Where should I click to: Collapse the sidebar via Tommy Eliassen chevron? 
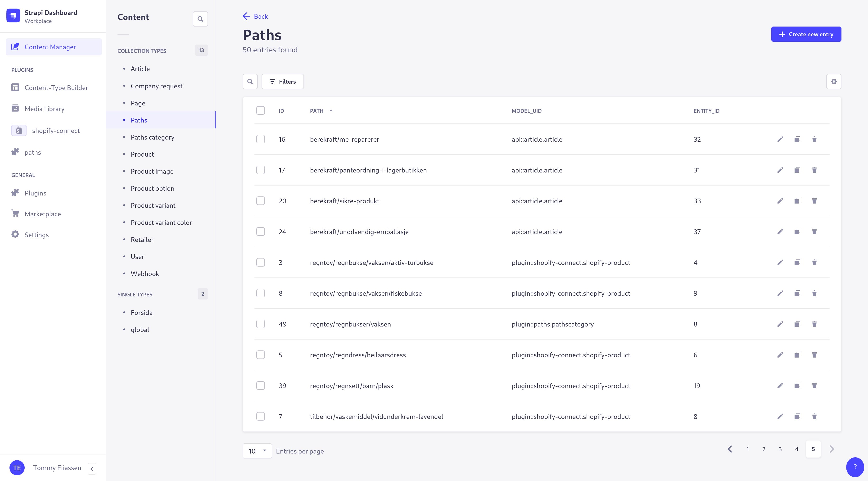tap(92, 468)
